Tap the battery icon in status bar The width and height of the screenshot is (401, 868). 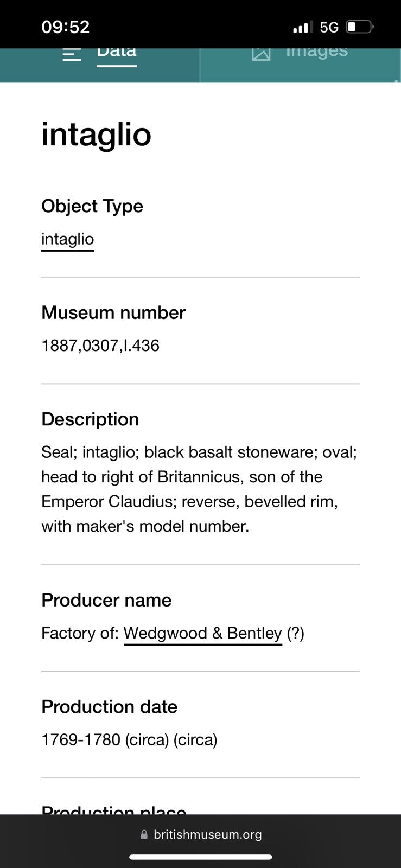[359, 27]
